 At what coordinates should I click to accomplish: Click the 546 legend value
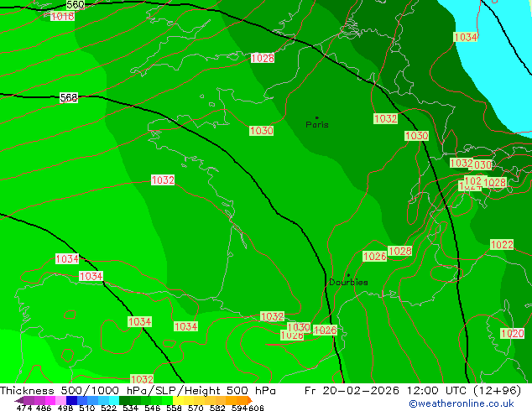click(x=153, y=408)
